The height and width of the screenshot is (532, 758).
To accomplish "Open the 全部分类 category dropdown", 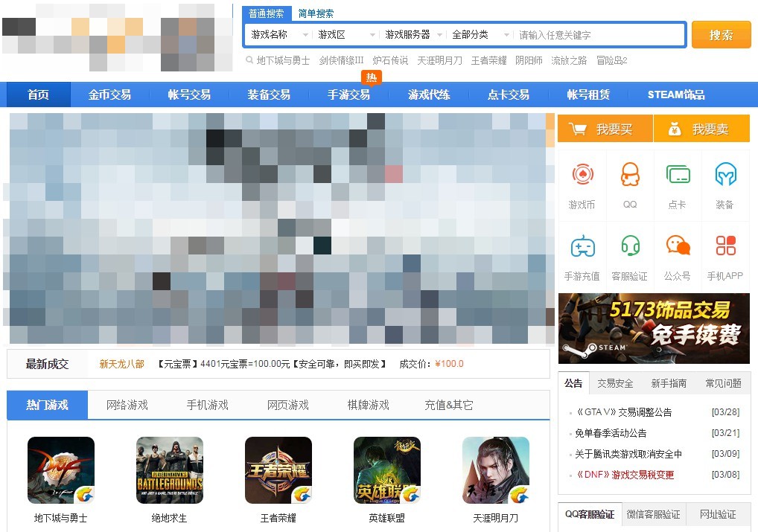I will click(x=480, y=35).
